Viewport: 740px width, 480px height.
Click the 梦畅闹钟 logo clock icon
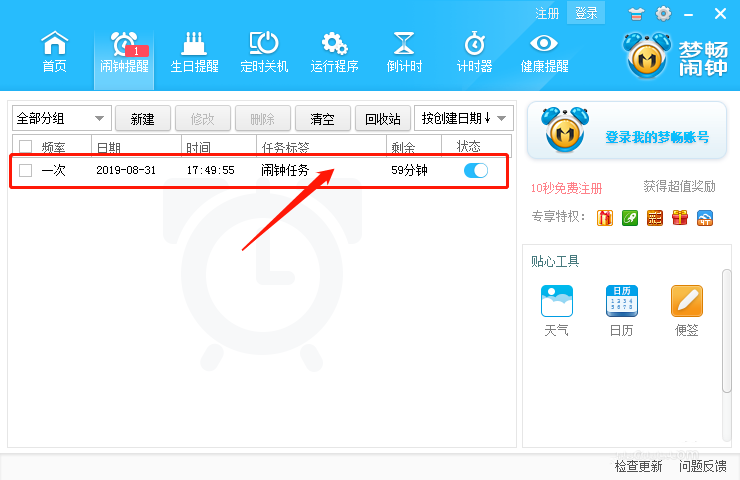647,55
